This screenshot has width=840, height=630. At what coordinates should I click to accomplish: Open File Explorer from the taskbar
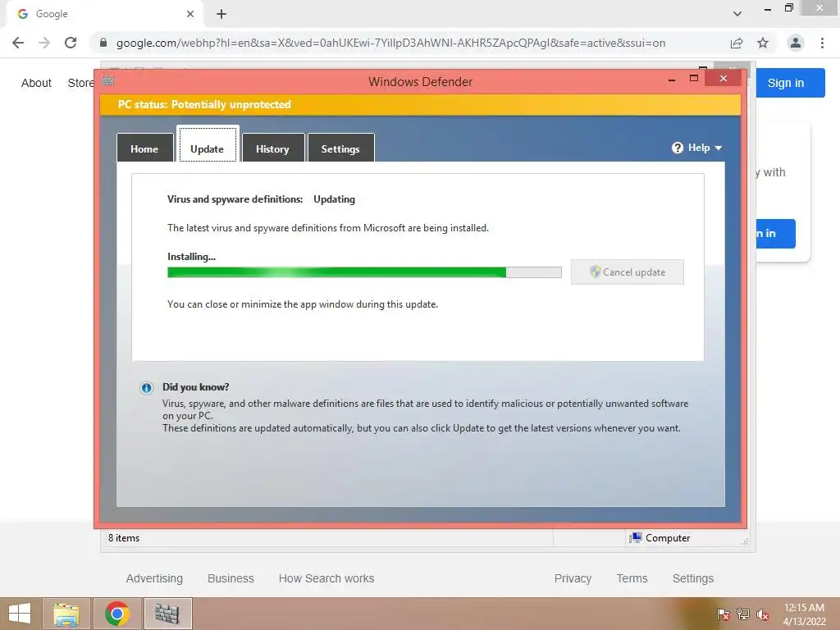66,614
